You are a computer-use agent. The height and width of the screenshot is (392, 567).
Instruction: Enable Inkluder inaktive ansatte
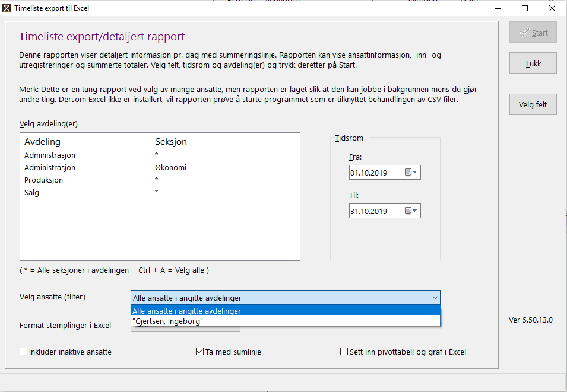(23, 352)
